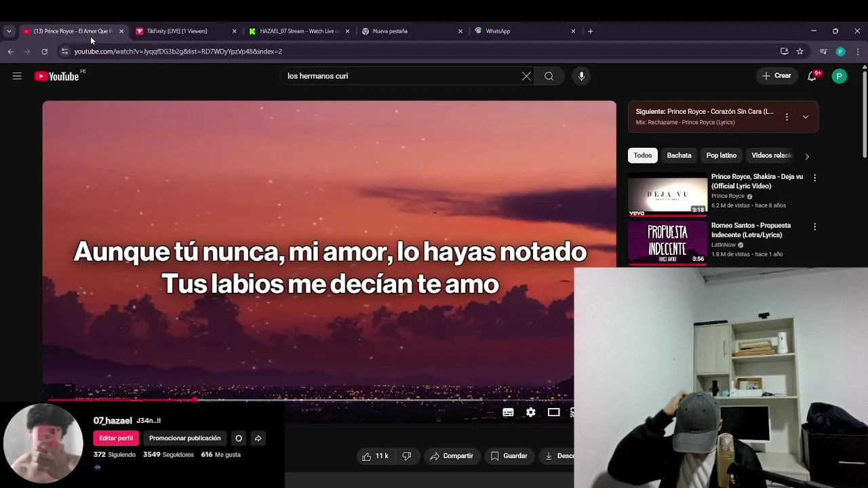Open the 07_hazael profile picture
868x488 pixels.
[43, 443]
